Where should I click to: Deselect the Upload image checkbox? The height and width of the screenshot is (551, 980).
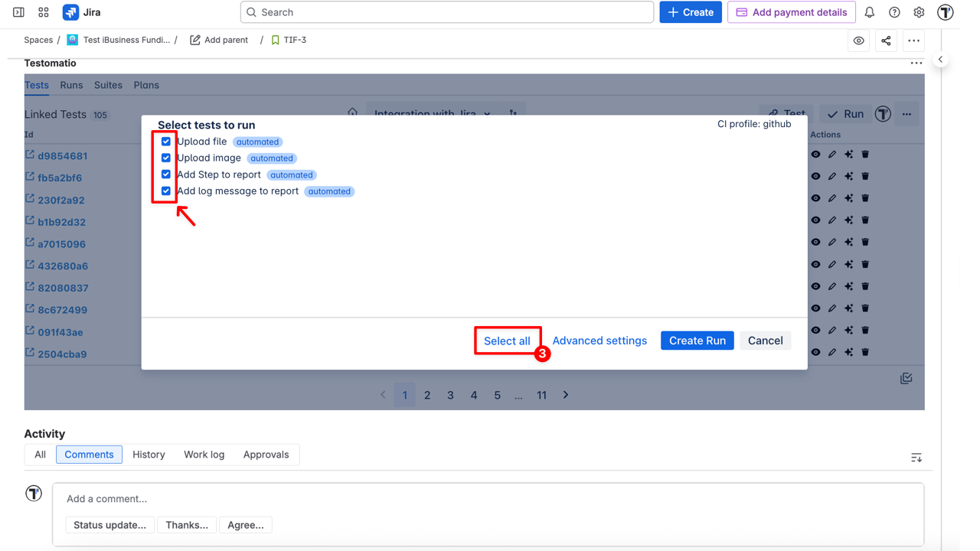coord(166,158)
